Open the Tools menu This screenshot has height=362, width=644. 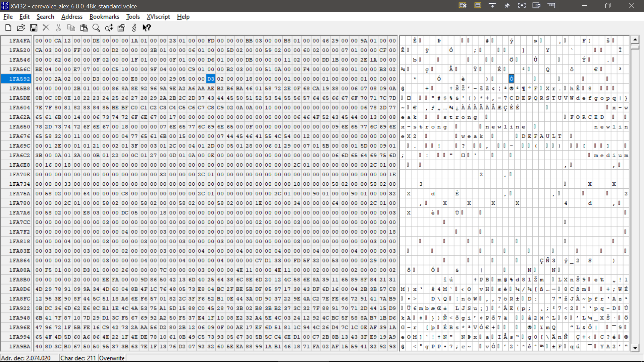133,17
